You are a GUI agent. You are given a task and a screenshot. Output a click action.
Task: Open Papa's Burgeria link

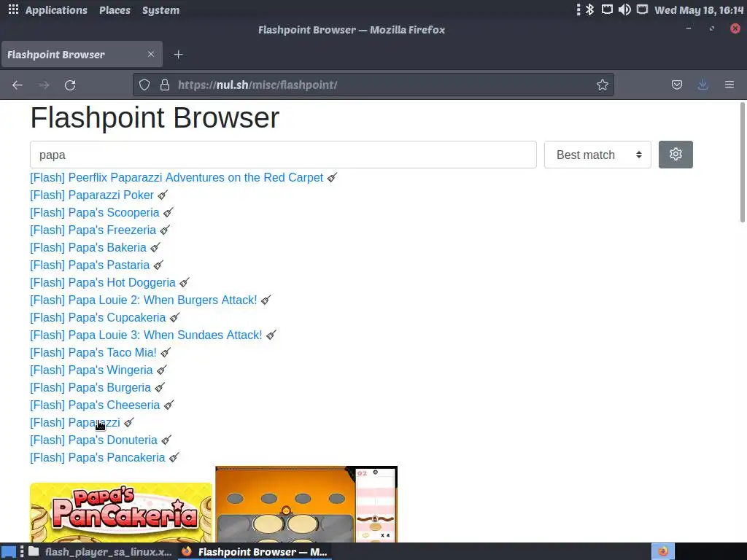click(90, 388)
